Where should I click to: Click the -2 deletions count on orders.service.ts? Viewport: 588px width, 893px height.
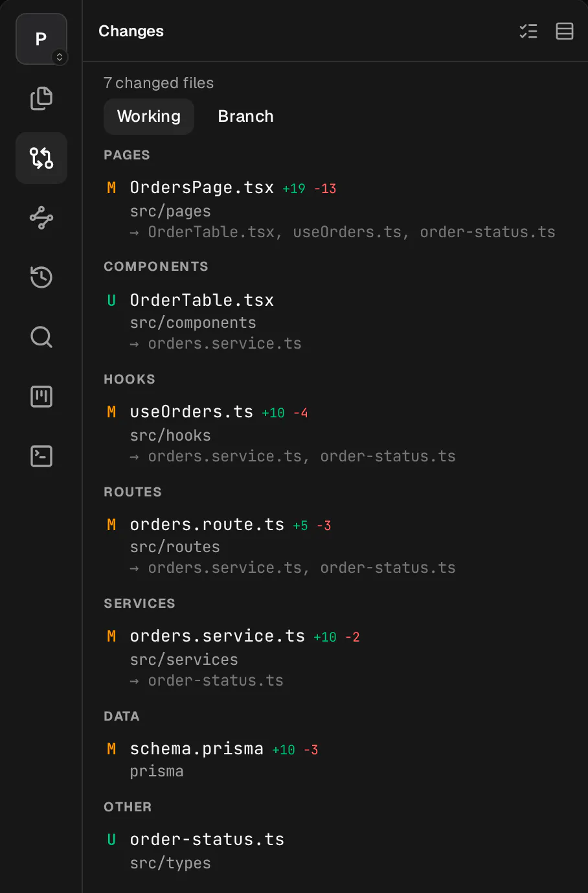pyautogui.click(x=352, y=637)
